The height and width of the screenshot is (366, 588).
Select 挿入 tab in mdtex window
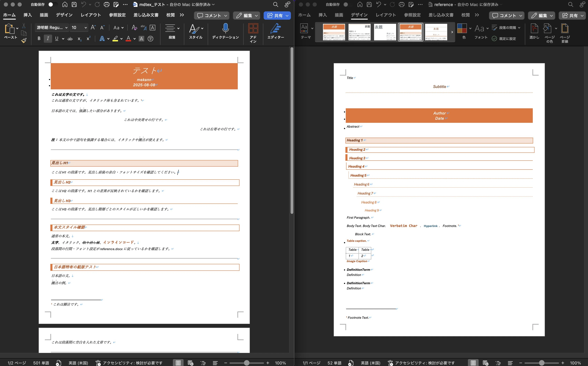(28, 15)
